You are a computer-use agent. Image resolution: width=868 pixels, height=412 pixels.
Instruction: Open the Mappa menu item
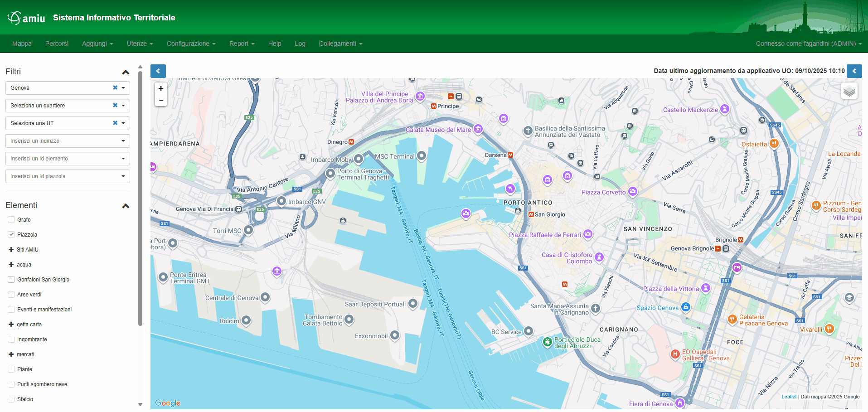point(22,44)
